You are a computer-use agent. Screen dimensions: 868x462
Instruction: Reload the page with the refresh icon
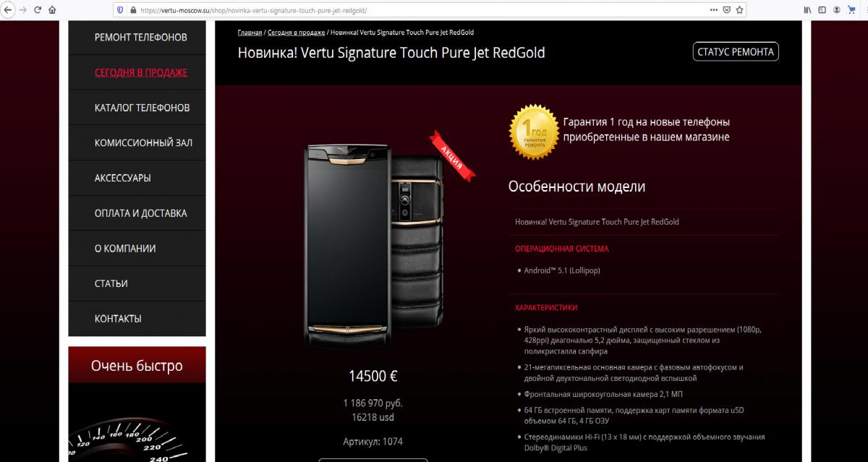point(38,10)
